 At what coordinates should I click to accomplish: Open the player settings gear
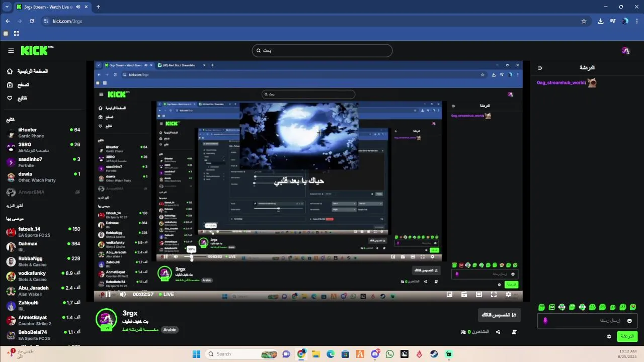[x=508, y=295]
